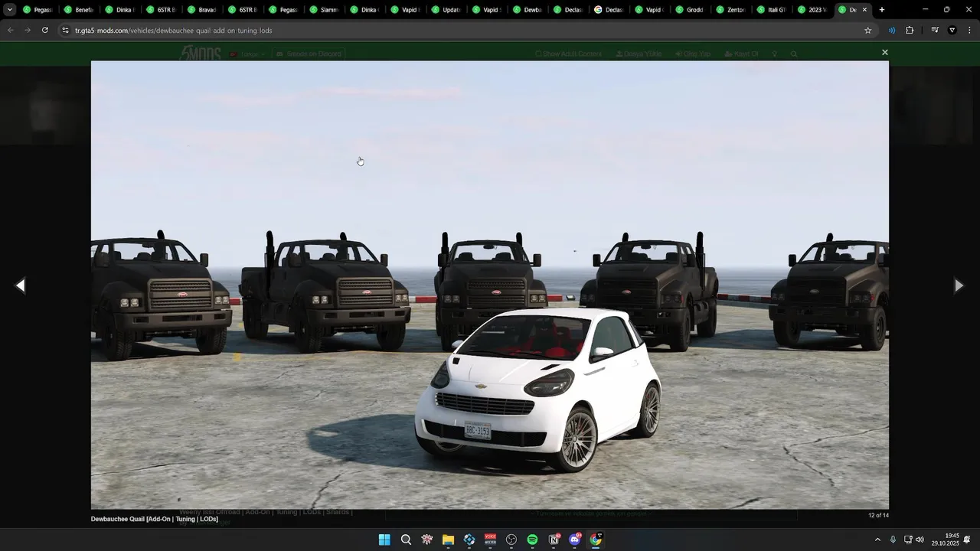Expand hidden system tray icons
Viewport: 980px width, 551px height.
(877, 540)
